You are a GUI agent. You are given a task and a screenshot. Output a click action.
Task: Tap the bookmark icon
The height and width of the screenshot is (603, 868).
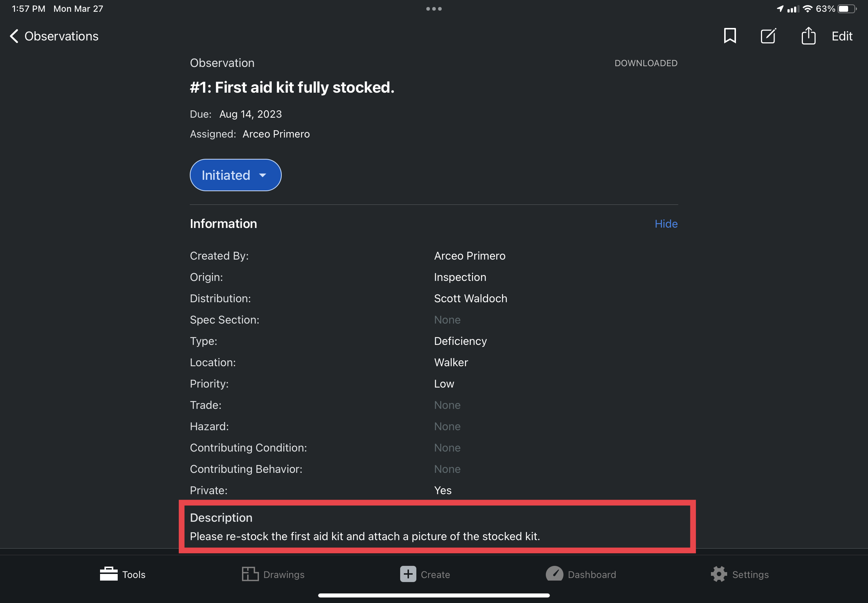coord(730,36)
